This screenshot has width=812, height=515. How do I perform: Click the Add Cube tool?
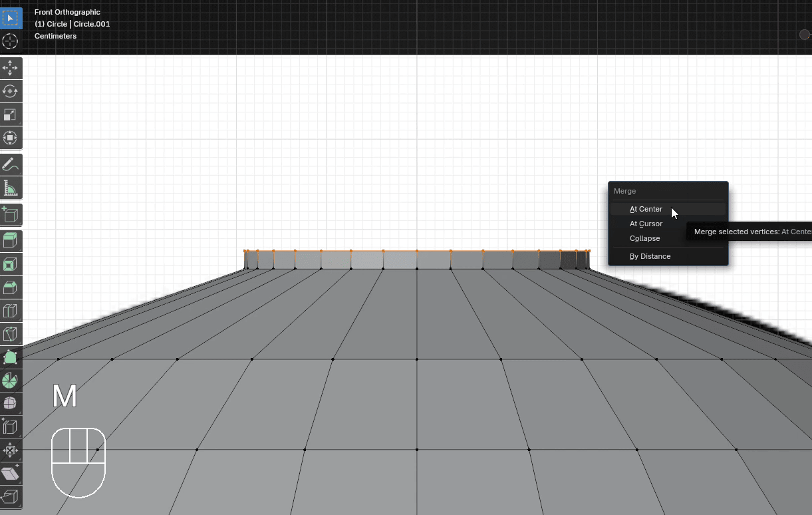point(11,214)
